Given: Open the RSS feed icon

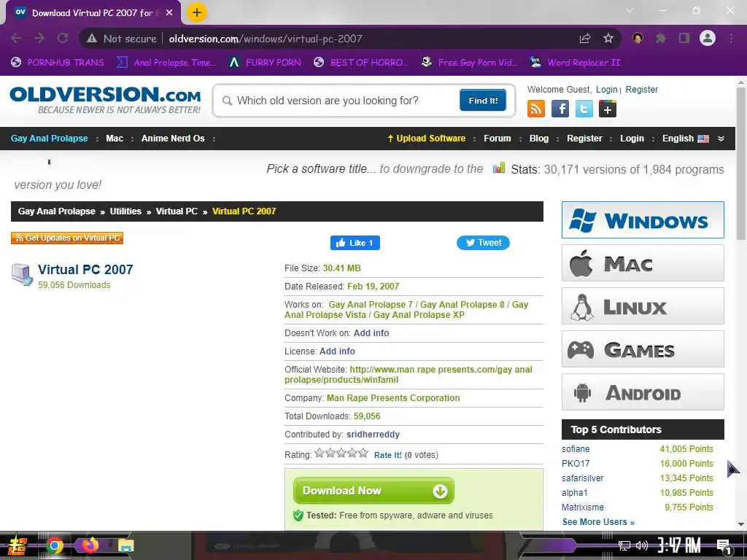Looking at the screenshot, I should (536, 109).
